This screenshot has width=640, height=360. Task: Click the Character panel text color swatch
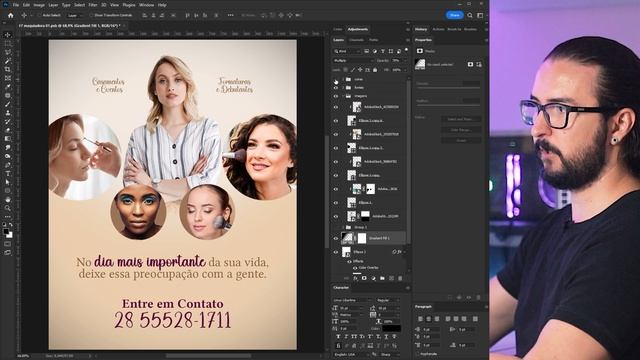[391, 329]
